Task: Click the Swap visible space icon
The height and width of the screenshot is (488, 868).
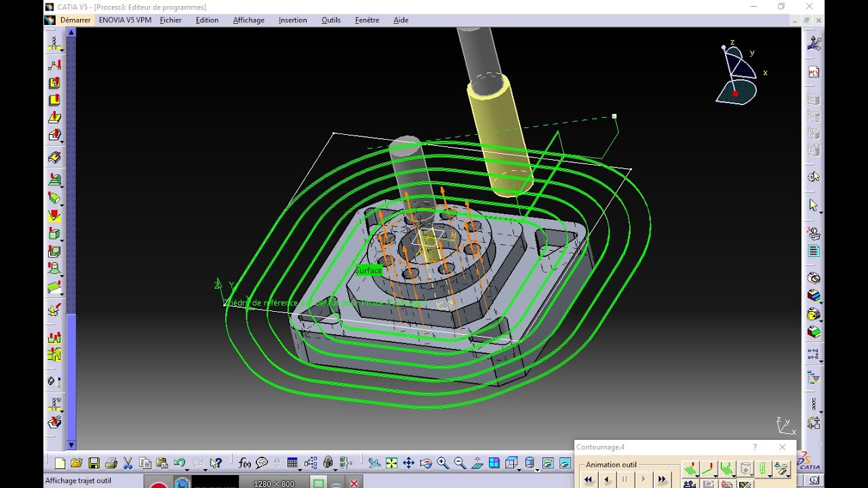Action: tap(564, 464)
